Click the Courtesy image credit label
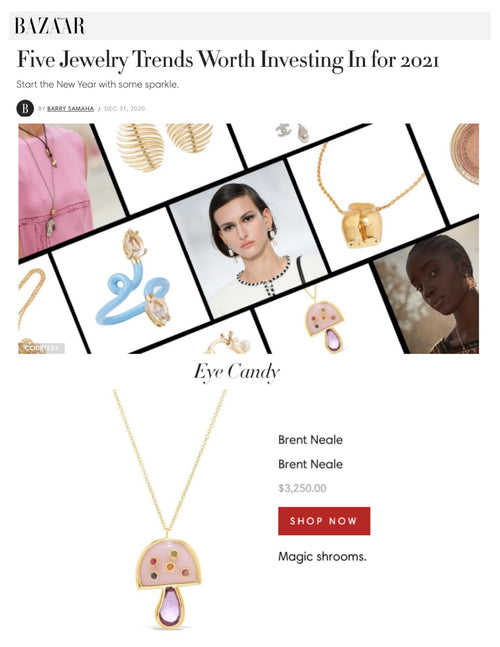 point(42,348)
